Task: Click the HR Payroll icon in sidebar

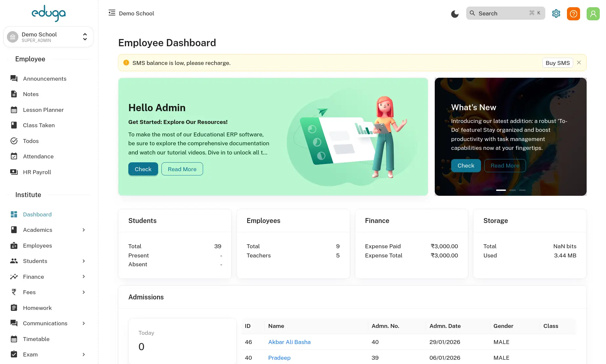Action: tap(14, 172)
